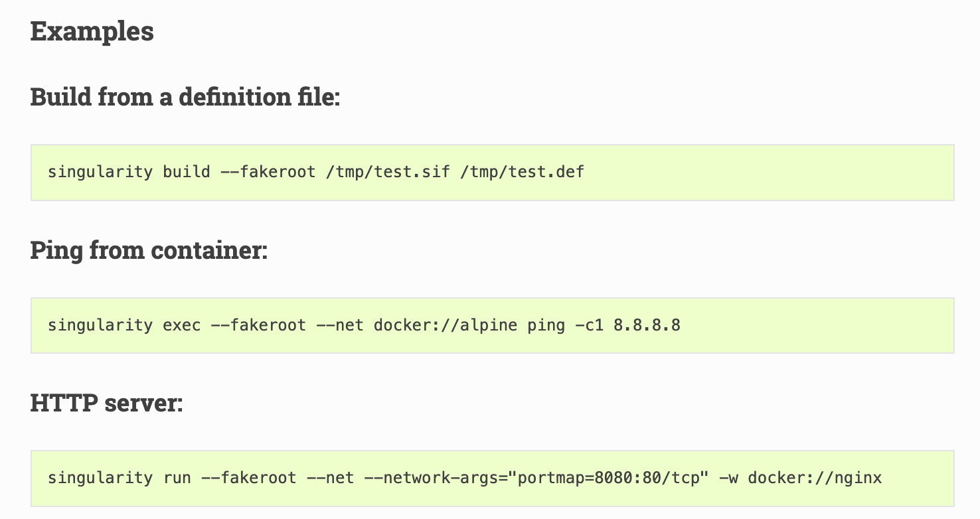Click the word "exec" in the ping command
The width and height of the screenshot is (980, 519).
pos(181,325)
